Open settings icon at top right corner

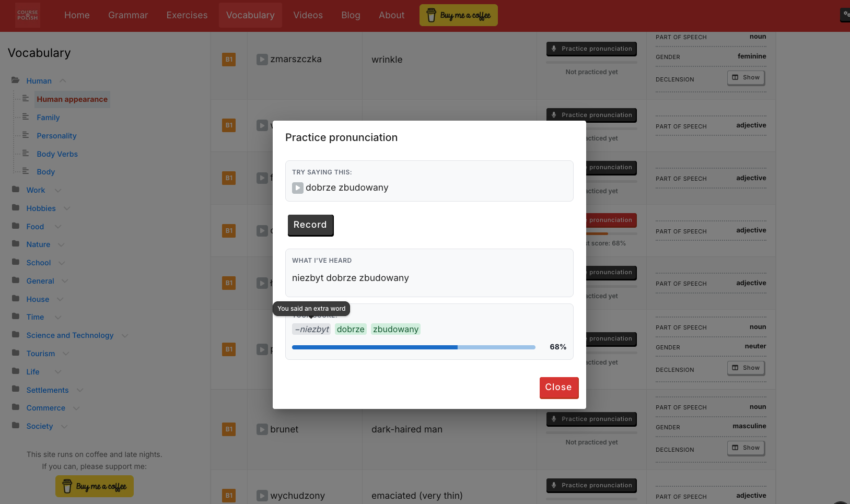point(846,15)
